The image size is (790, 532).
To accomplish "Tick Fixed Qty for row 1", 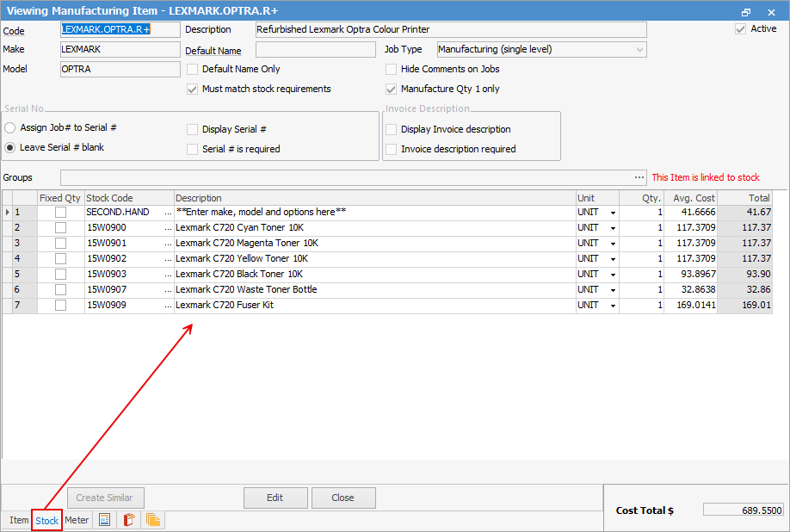I will click(x=60, y=212).
